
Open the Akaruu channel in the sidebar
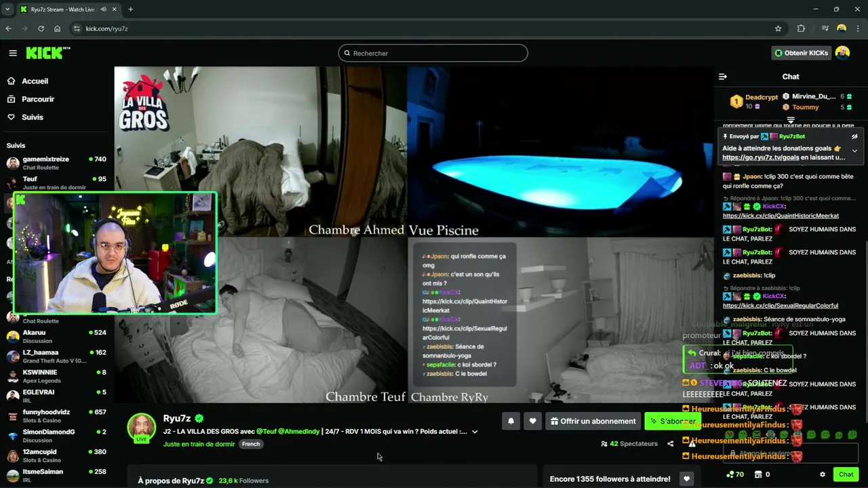click(56, 336)
